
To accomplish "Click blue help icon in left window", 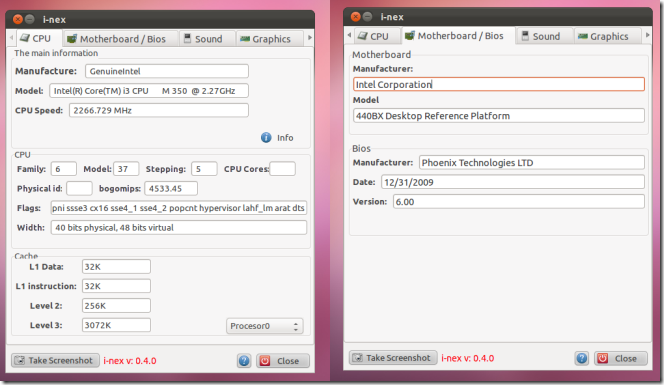I will tap(244, 361).
